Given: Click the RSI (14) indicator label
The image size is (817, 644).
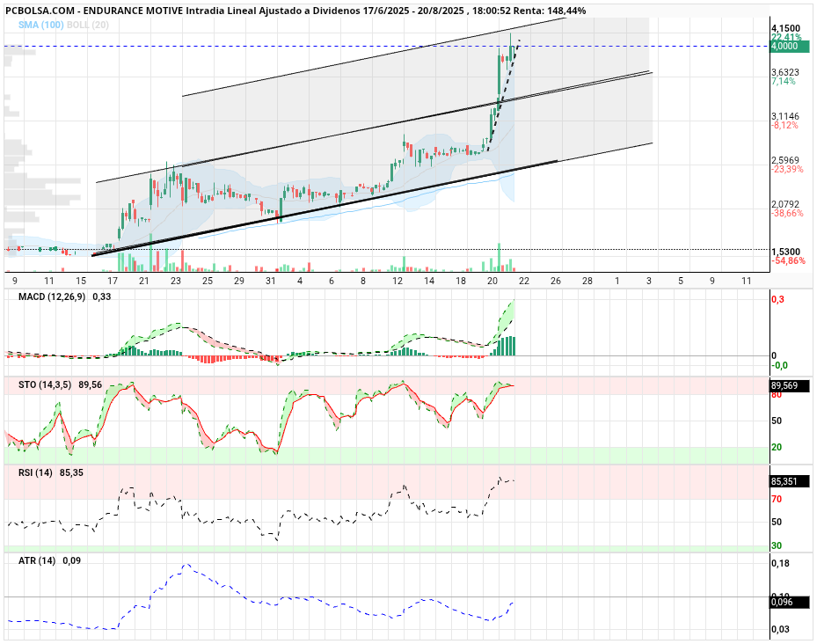Looking at the screenshot, I should pos(35,473).
